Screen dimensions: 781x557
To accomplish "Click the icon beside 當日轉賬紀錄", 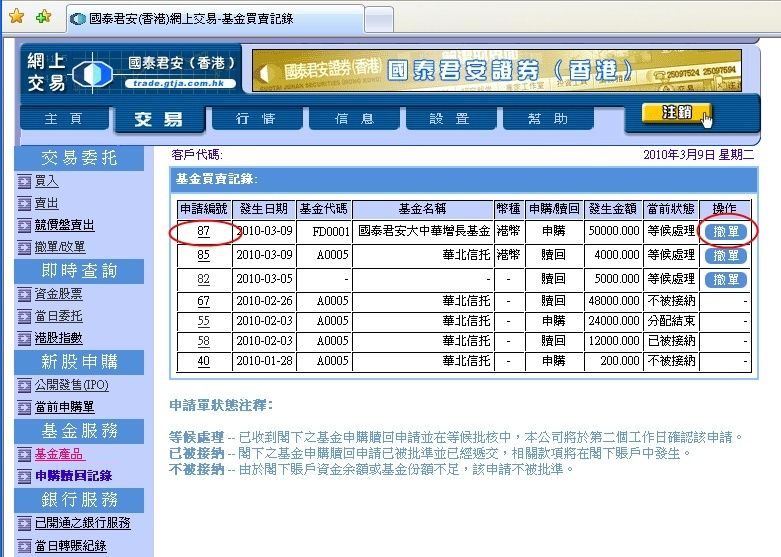I will pyautogui.click(x=24, y=546).
